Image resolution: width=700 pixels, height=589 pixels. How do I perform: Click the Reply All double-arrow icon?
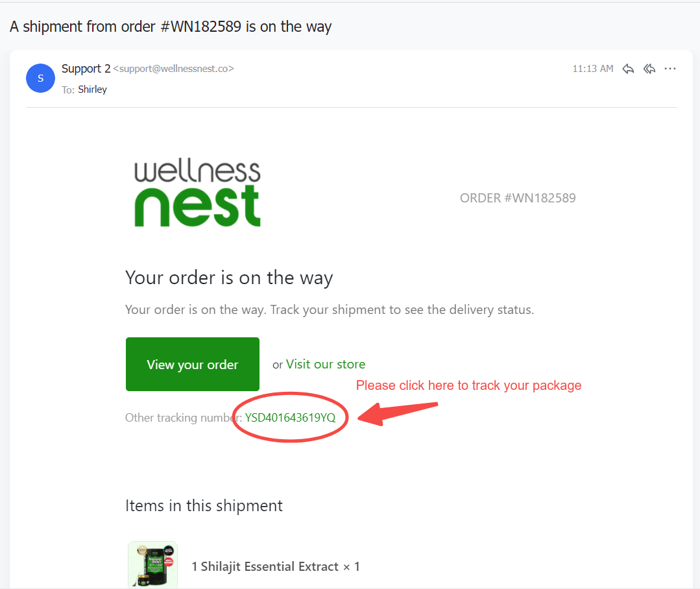point(649,69)
